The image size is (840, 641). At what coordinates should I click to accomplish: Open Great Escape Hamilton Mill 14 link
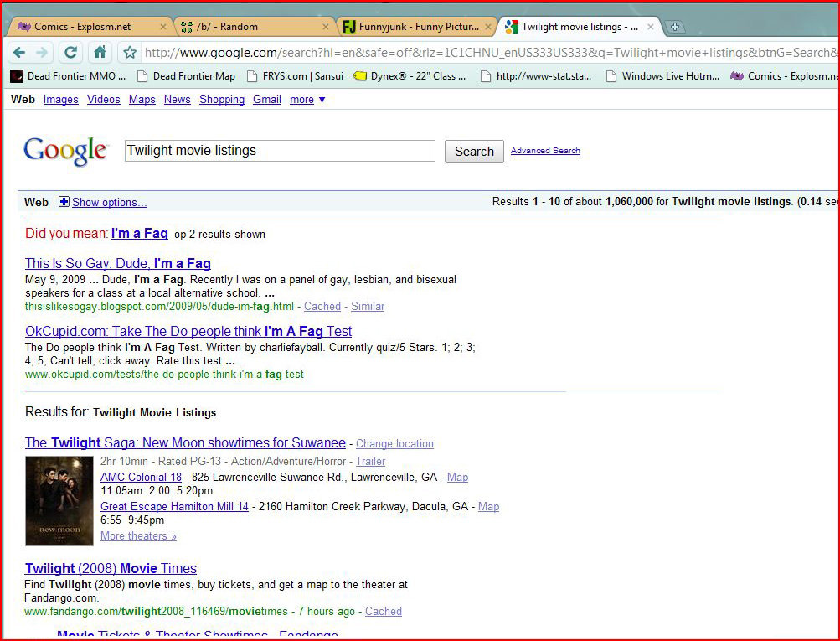175,506
